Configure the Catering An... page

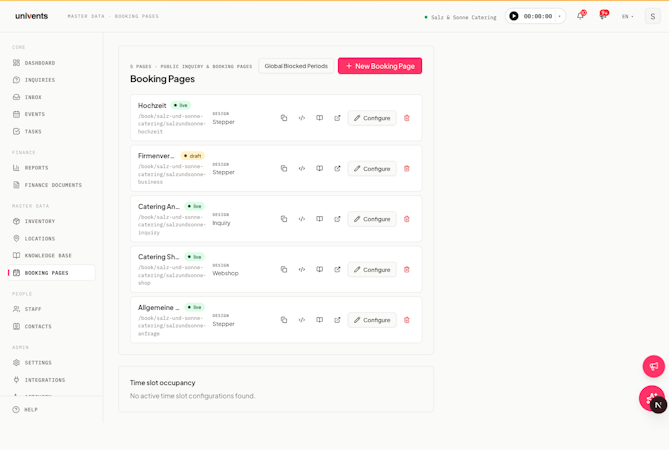click(372, 219)
